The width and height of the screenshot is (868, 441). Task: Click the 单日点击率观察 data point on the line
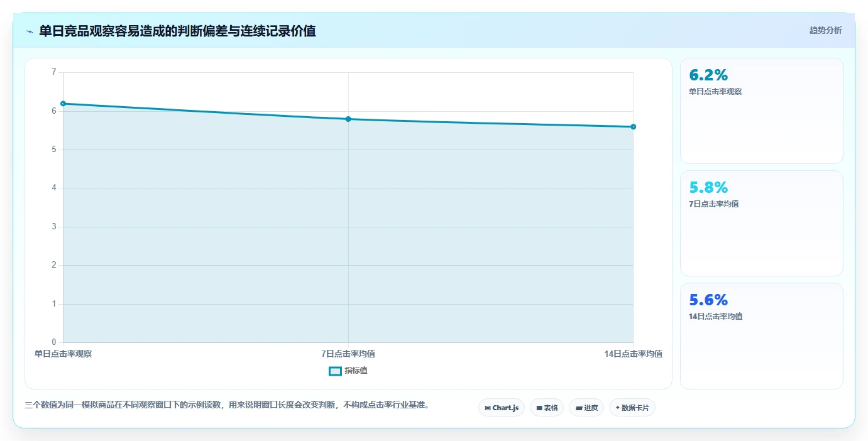63,104
